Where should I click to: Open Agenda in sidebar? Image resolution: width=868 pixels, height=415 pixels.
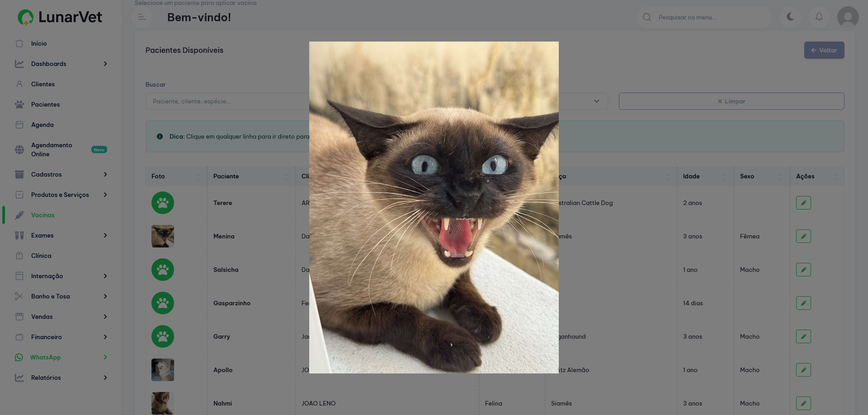42,125
